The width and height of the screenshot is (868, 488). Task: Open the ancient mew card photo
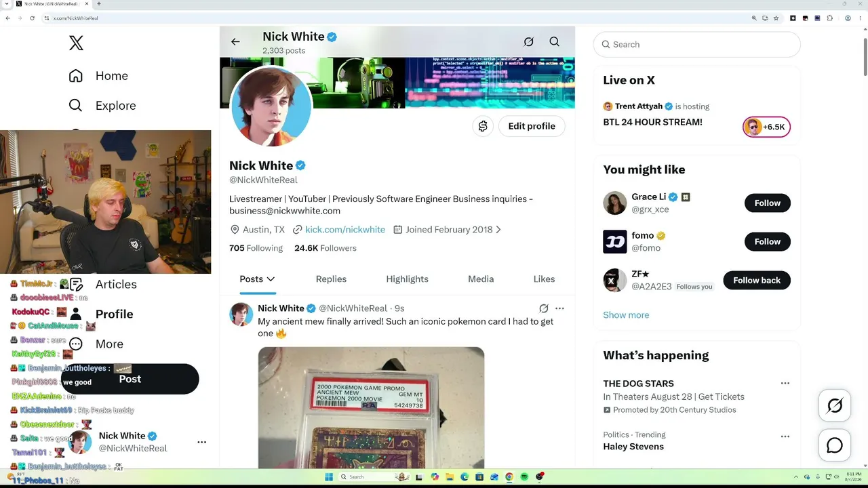(371, 407)
